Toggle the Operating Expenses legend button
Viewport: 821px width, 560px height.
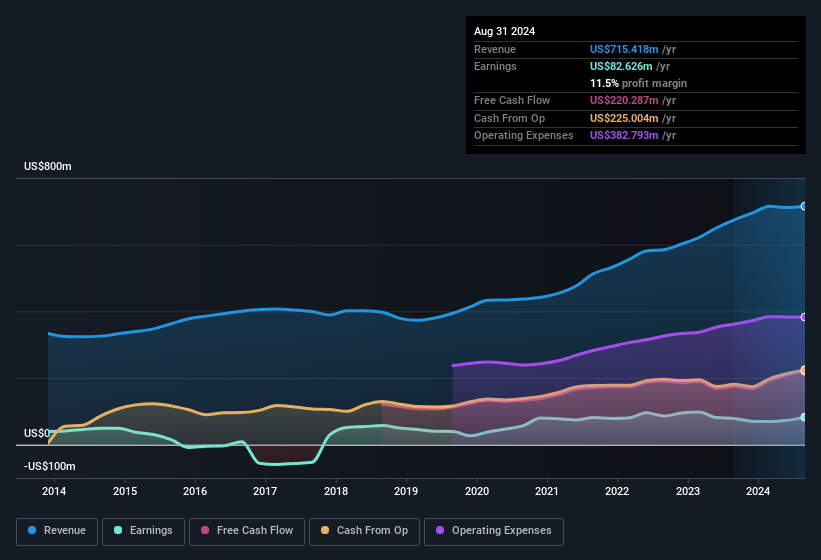point(493,531)
